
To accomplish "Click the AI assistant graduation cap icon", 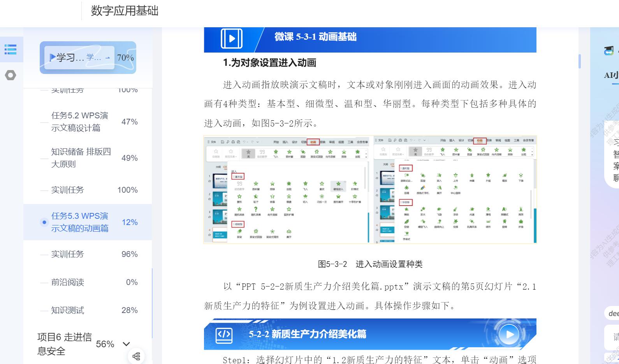I will click(608, 51).
